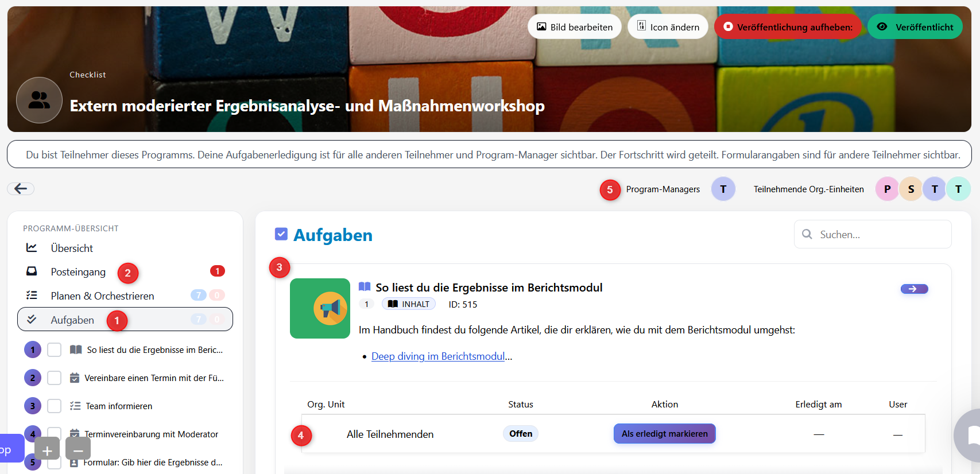Open the Deep diving im Berichtsmodul link
The height and width of the screenshot is (474, 980).
click(x=438, y=356)
